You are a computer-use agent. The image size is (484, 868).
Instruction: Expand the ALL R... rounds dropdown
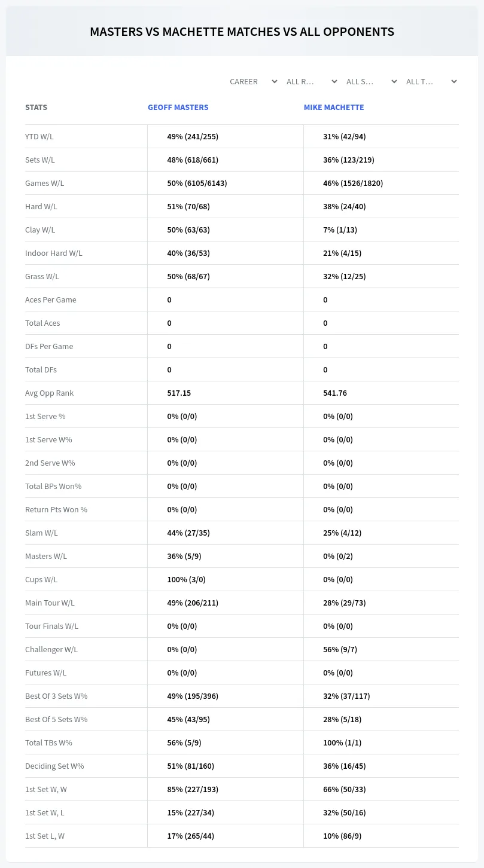point(312,81)
